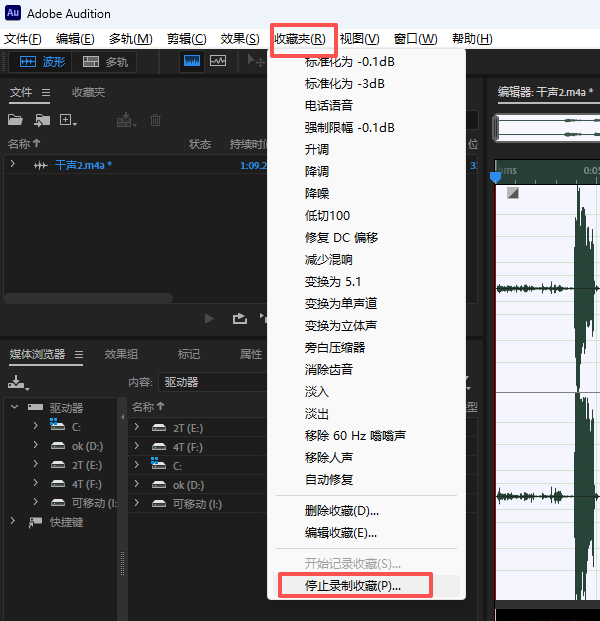Click the trash delete file icon
600x621 pixels.
click(155, 120)
